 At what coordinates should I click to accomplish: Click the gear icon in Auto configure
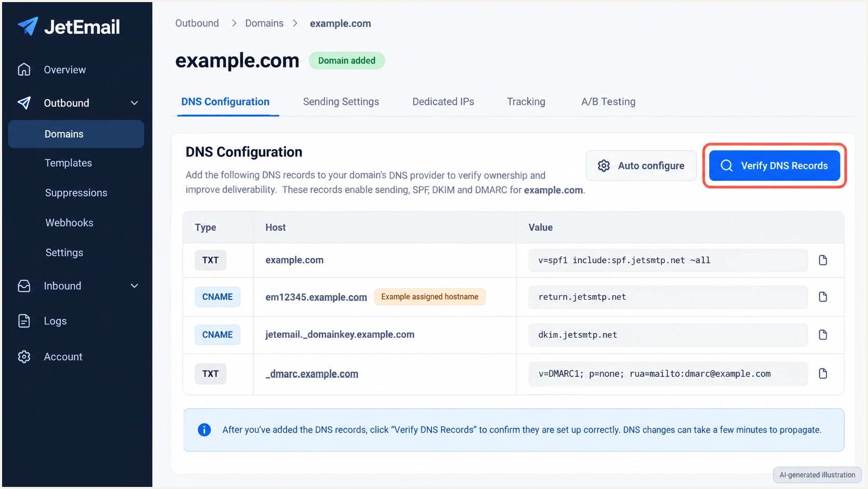coord(604,166)
